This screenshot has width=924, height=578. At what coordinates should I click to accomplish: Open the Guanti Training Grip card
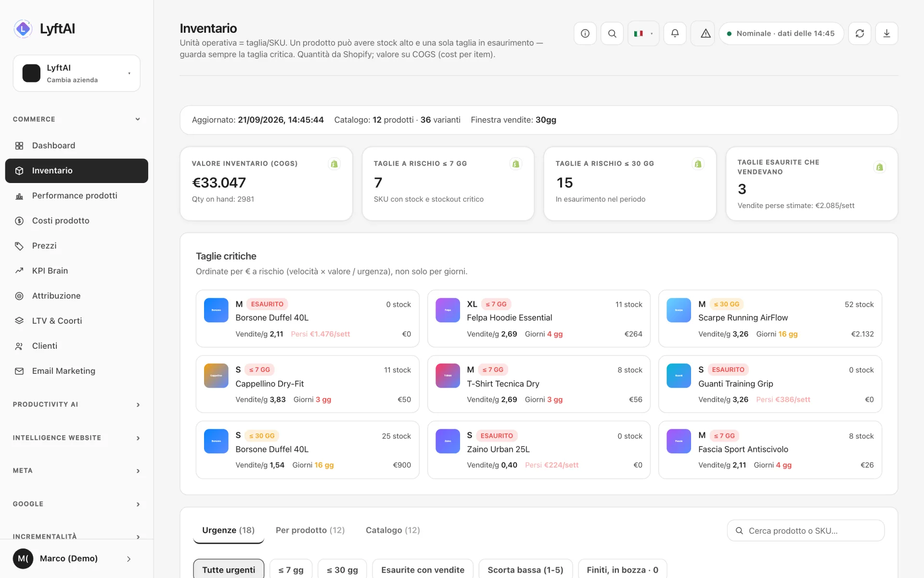click(x=770, y=384)
